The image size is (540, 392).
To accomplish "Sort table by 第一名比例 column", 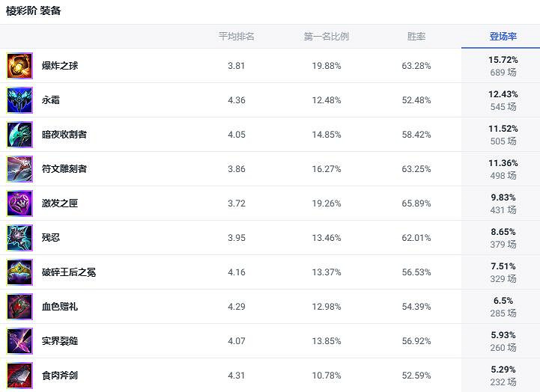I will (327, 36).
